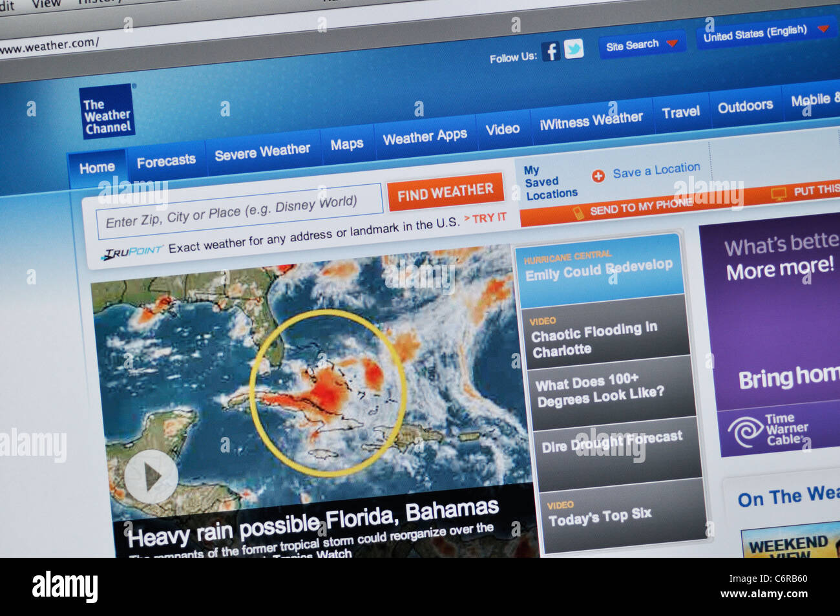This screenshot has height=616, width=840.
Task: Click the TruPoint logo
Action: tap(132, 252)
